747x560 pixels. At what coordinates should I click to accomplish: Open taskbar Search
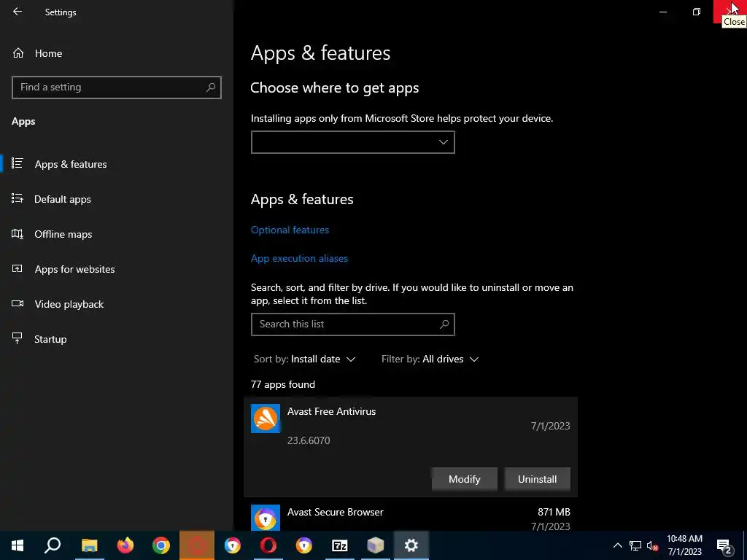(53, 545)
